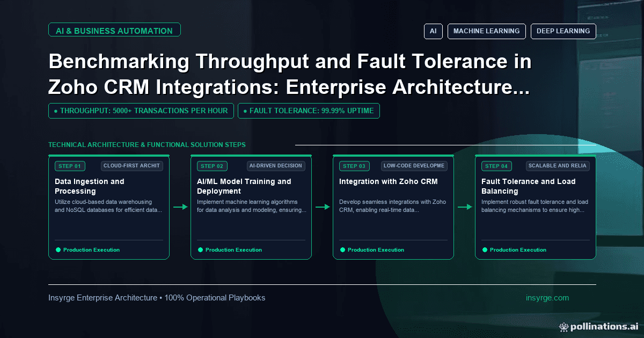644x338 pixels.
Task: Click Production Execution status in Zoho CRM card
Action: point(376,250)
